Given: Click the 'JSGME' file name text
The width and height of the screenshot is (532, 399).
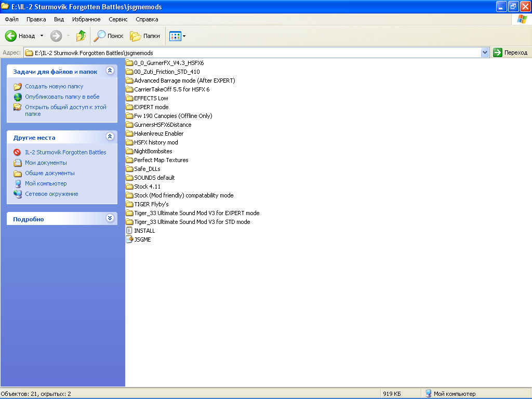Looking at the screenshot, I should 142,239.
